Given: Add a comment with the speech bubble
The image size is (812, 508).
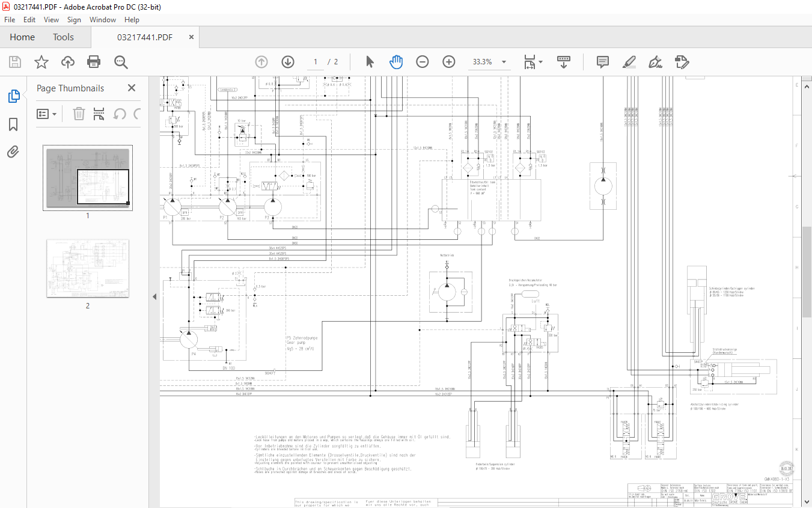Looking at the screenshot, I should pyautogui.click(x=602, y=62).
